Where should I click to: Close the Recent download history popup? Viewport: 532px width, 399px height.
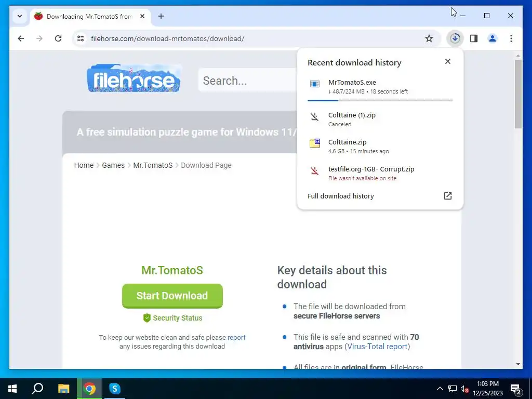(448, 61)
